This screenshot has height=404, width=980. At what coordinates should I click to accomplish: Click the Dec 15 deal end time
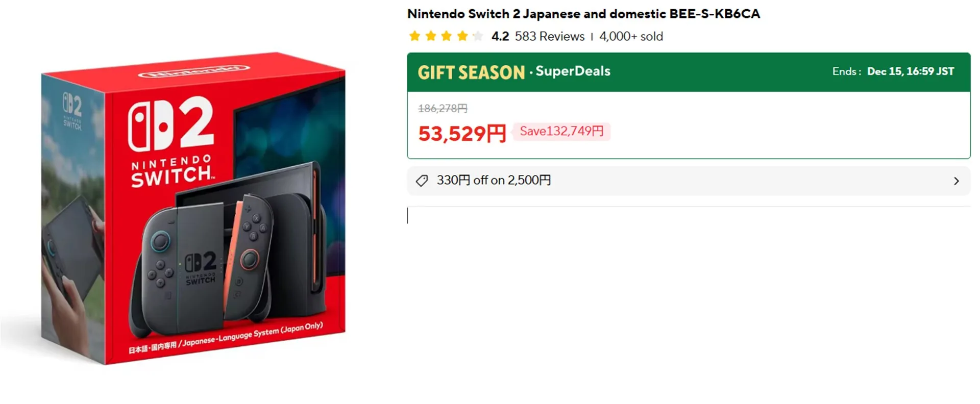coord(910,71)
